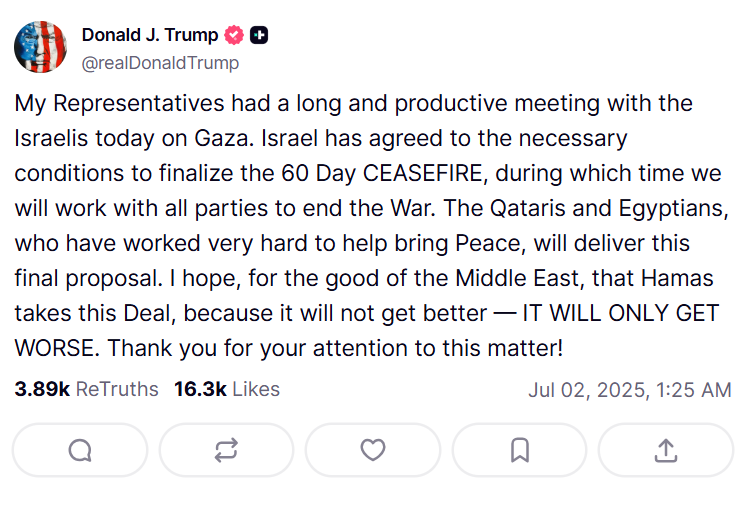Click the red verified checkmark badge

(234, 35)
